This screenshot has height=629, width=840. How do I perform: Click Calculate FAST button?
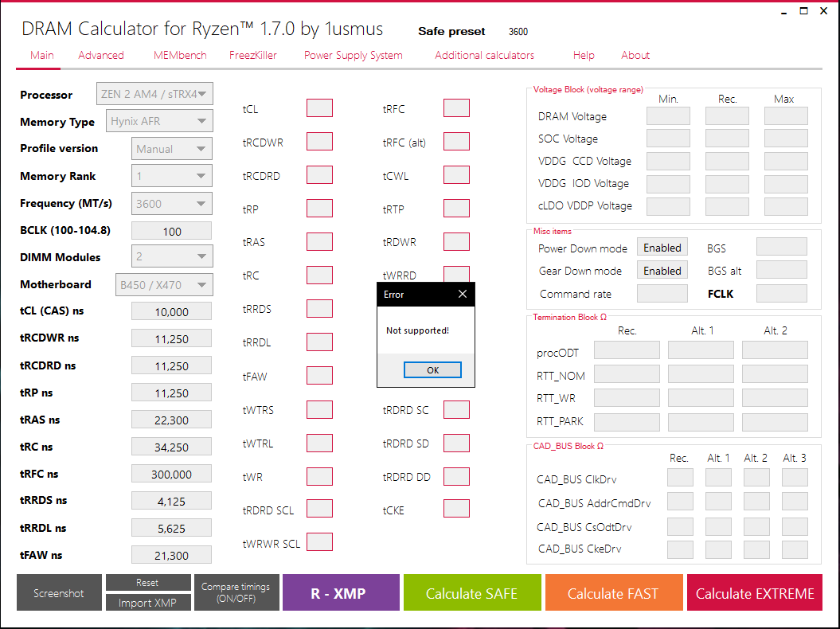614,592
